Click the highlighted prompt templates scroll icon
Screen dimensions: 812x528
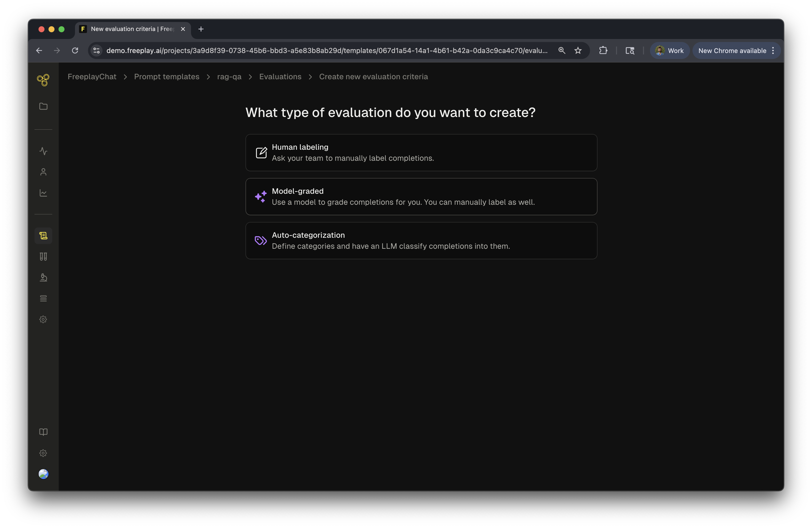click(43, 236)
